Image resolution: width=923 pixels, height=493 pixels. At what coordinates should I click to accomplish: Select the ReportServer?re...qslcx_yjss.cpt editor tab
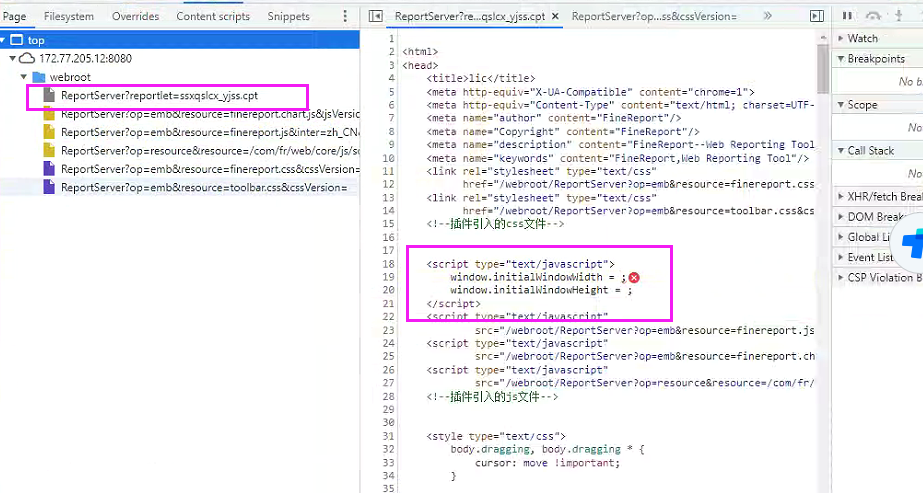470,16
